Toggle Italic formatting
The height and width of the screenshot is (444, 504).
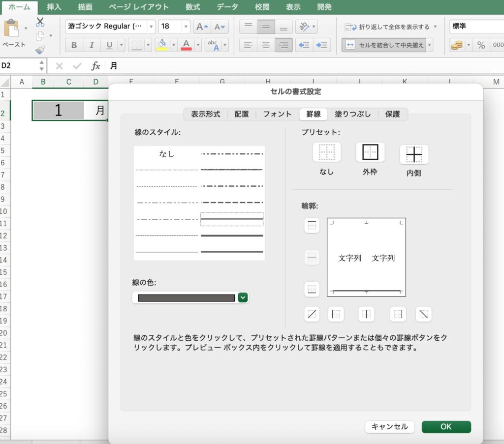[92, 45]
